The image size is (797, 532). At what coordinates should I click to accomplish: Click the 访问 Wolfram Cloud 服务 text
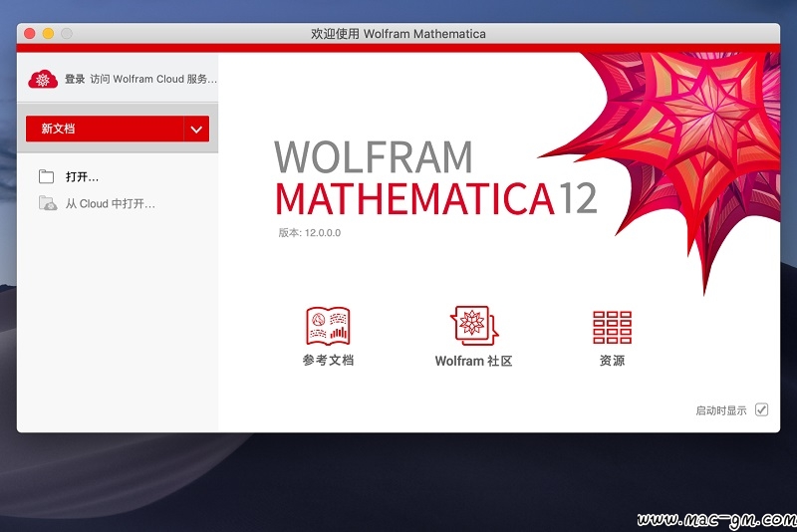pyautogui.click(x=153, y=79)
